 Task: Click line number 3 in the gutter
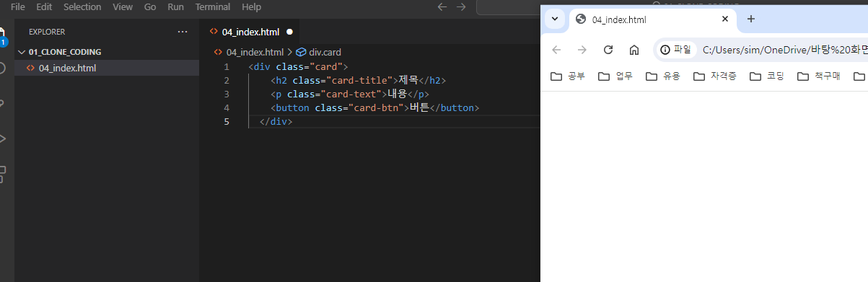click(x=227, y=94)
